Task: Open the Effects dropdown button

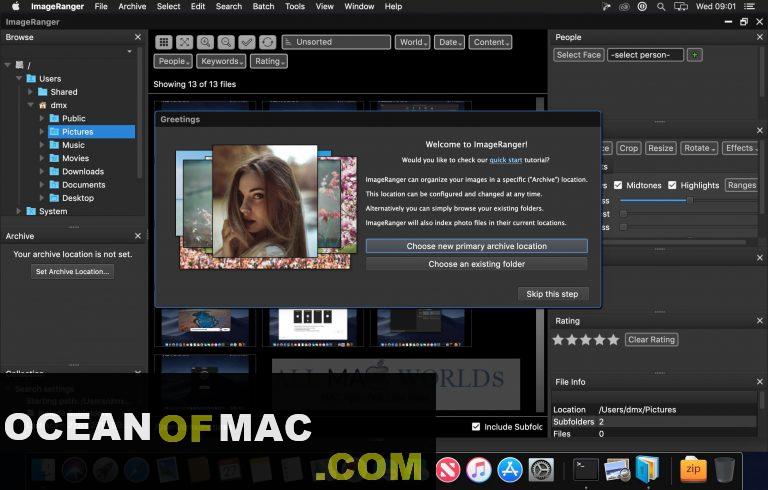Action: (x=741, y=148)
